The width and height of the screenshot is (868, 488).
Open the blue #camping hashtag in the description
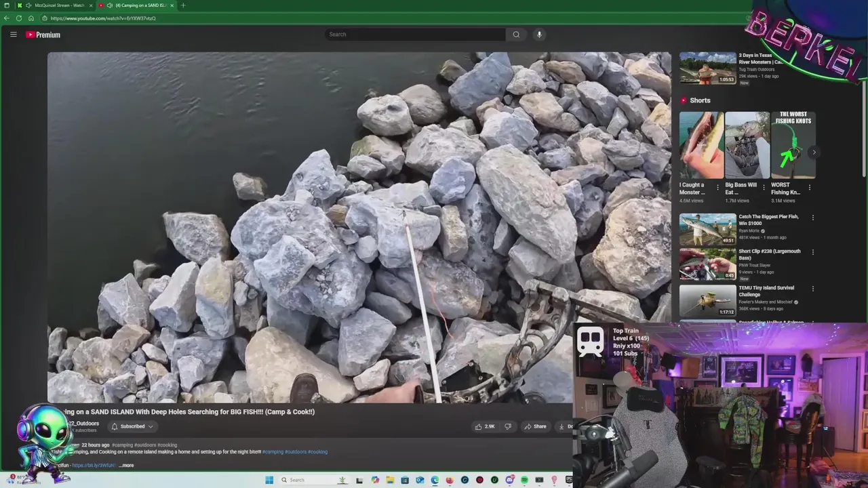coord(273,452)
